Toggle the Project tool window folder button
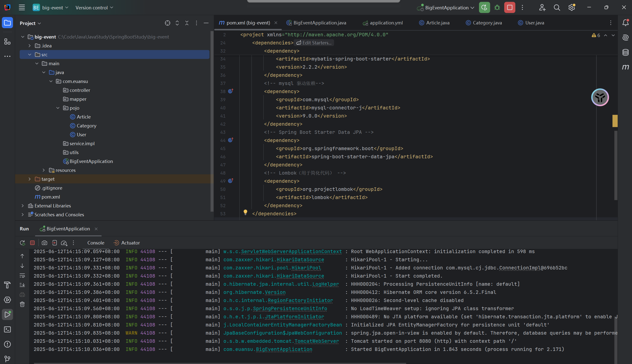 pos(7,23)
